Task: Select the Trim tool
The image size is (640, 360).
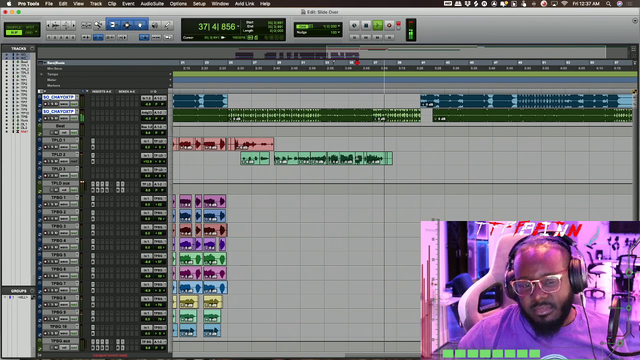Action: [113, 25]
